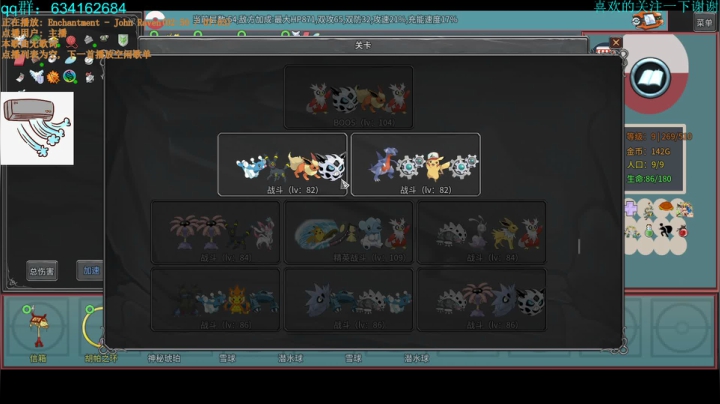Click the 信箱 mailbox item slot
The width and height of the screenshot is (720, 404).
point(39,327)
